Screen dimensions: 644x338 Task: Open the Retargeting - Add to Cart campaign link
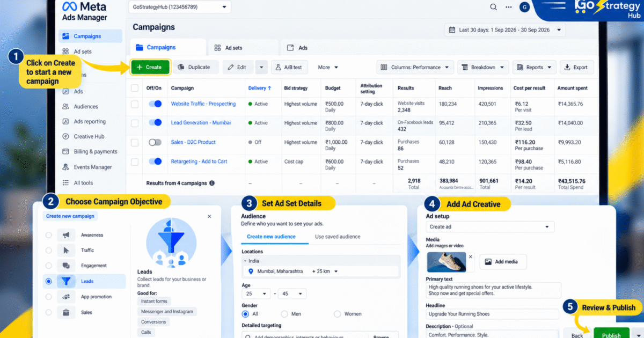199,161
